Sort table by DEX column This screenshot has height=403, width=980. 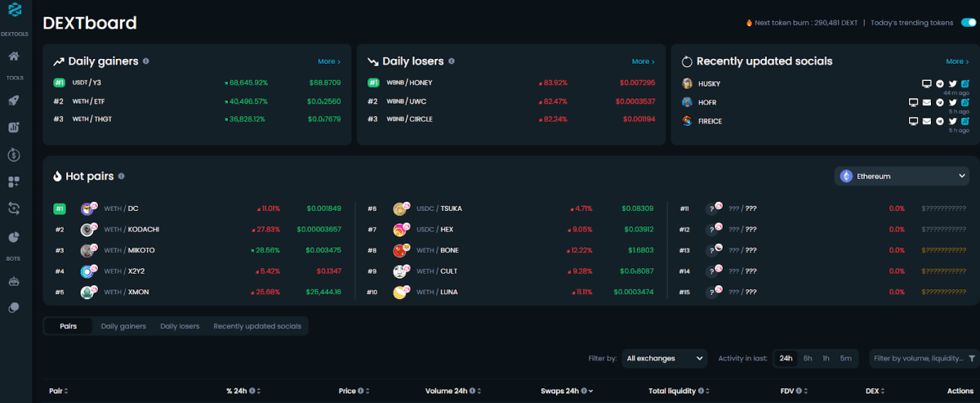click(x=875, y=391)
